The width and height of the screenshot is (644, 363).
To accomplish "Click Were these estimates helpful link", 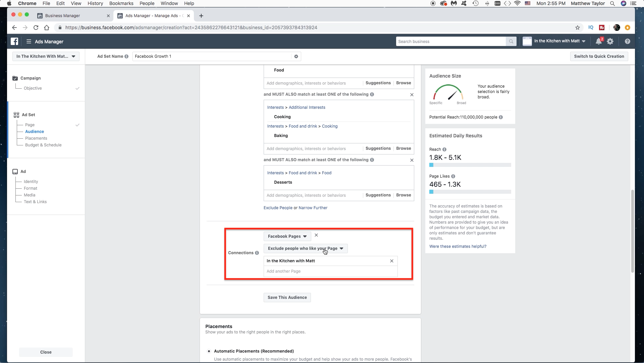I will point(458,246).
